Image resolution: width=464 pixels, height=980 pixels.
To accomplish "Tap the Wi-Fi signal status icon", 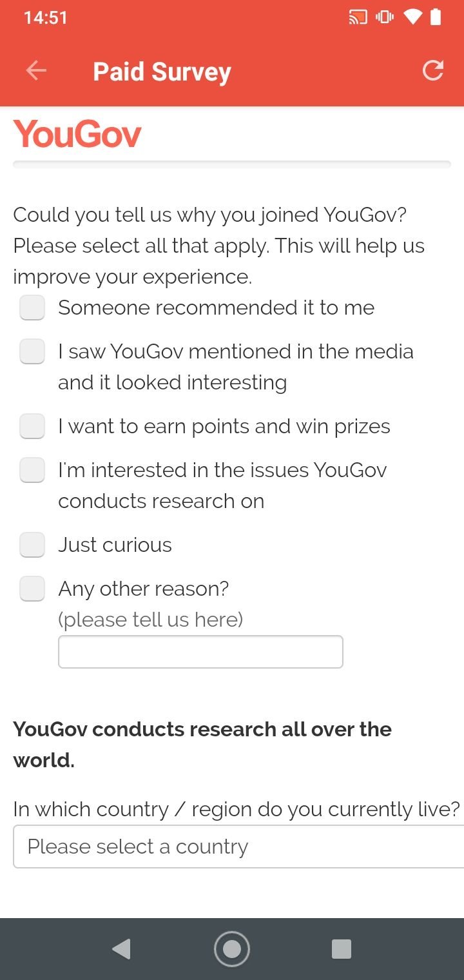I will pyautogui.click(x=412, y=17).
